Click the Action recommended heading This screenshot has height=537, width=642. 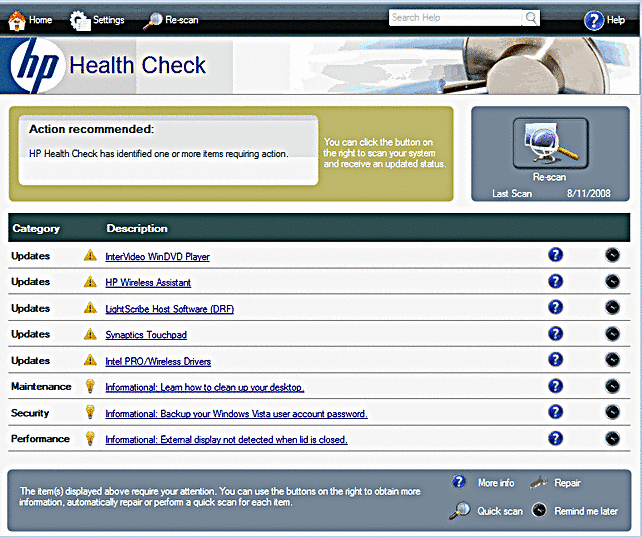coord(91,129)
